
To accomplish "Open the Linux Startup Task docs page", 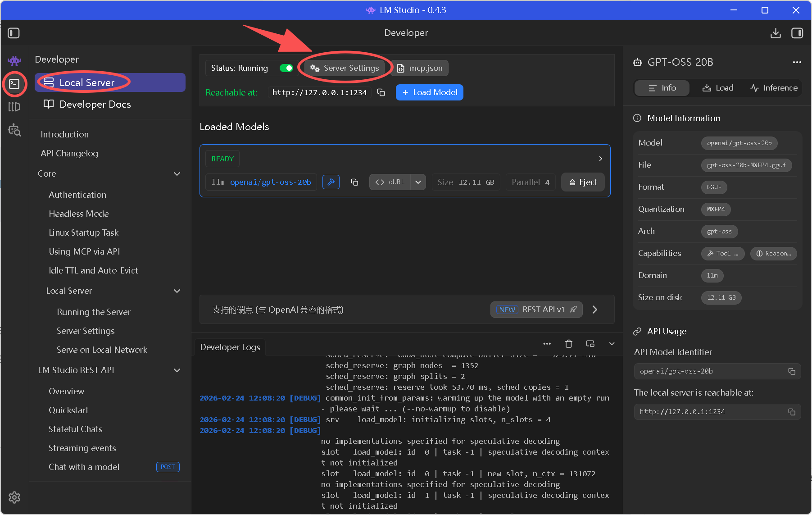I will (84, 232).
